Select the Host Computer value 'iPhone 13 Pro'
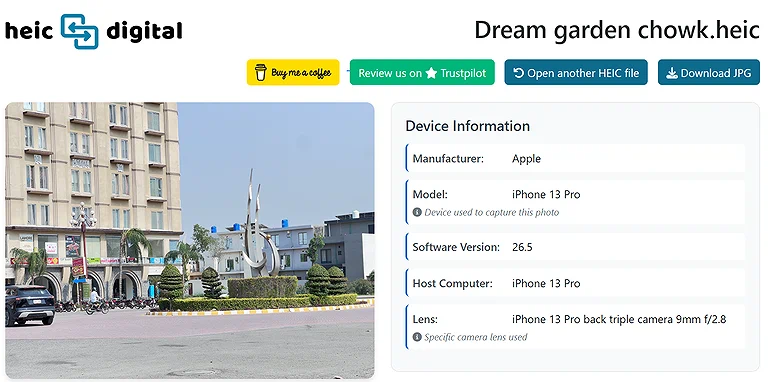 pos(546,283)
